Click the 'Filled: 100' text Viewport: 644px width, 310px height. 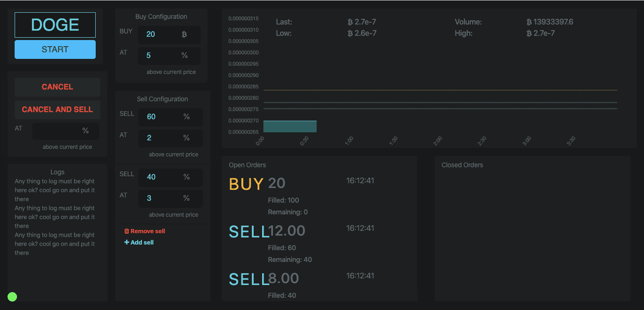[283, 200]
